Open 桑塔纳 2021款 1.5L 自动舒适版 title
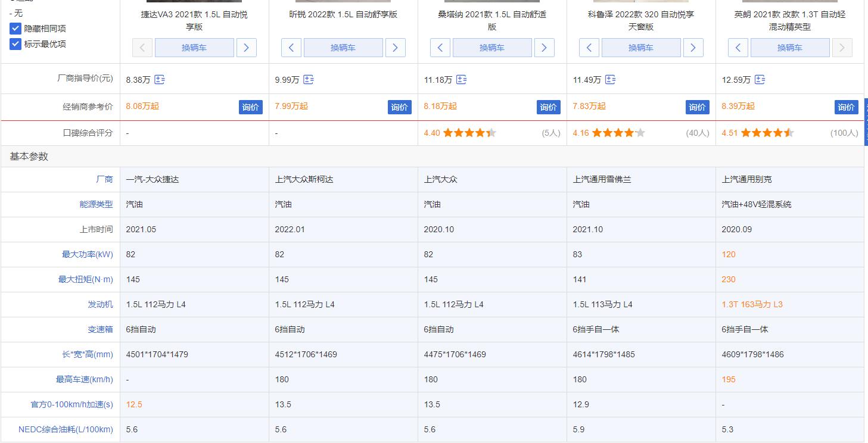 (492, 20)
